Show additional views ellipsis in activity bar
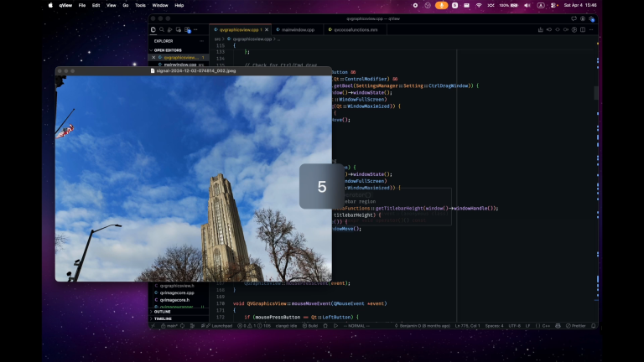 point(195,29)
